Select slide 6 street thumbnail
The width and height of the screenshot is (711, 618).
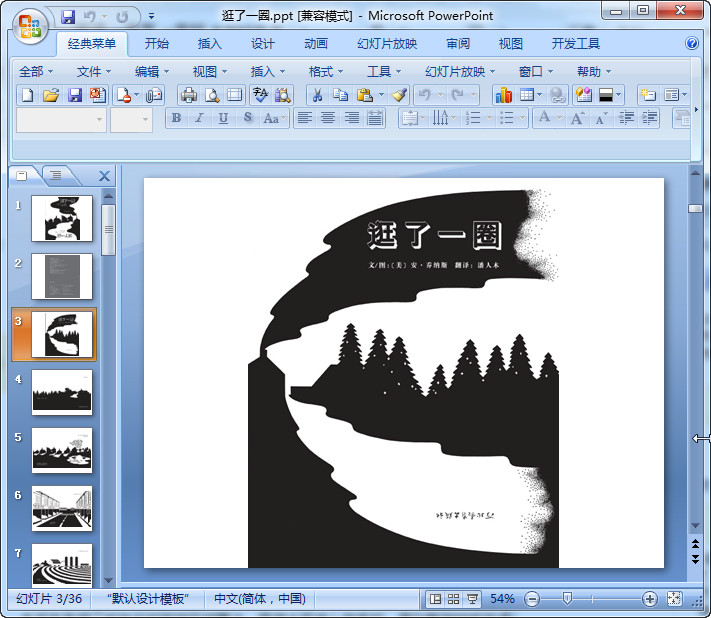(62, 509)
